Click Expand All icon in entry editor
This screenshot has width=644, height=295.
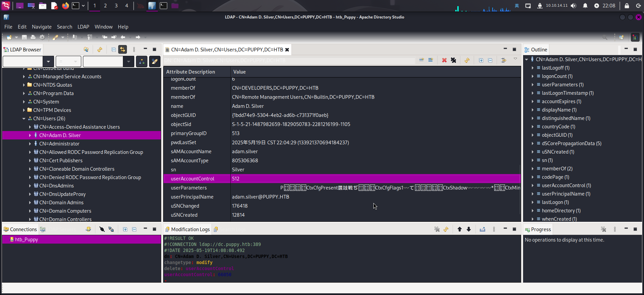[x=481, y=60]
